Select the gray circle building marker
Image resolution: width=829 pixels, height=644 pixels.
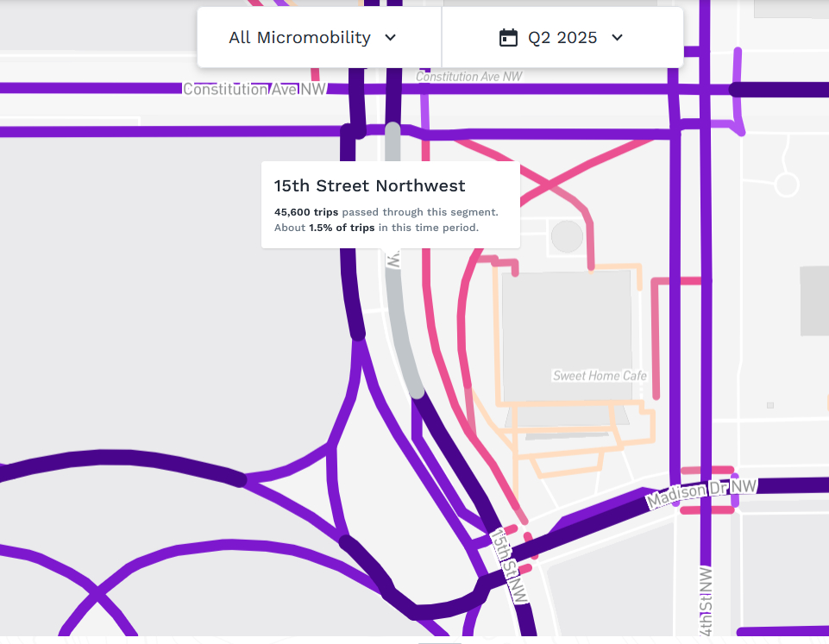coord(567,237)
